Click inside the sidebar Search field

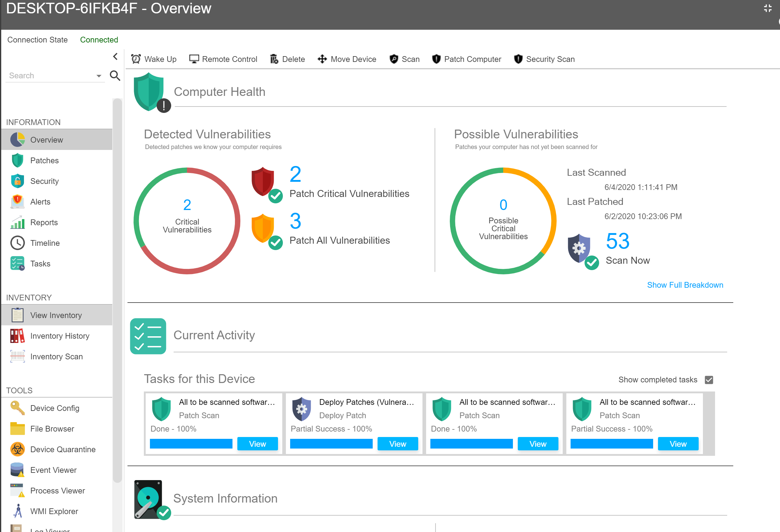(x=50, y=76)
